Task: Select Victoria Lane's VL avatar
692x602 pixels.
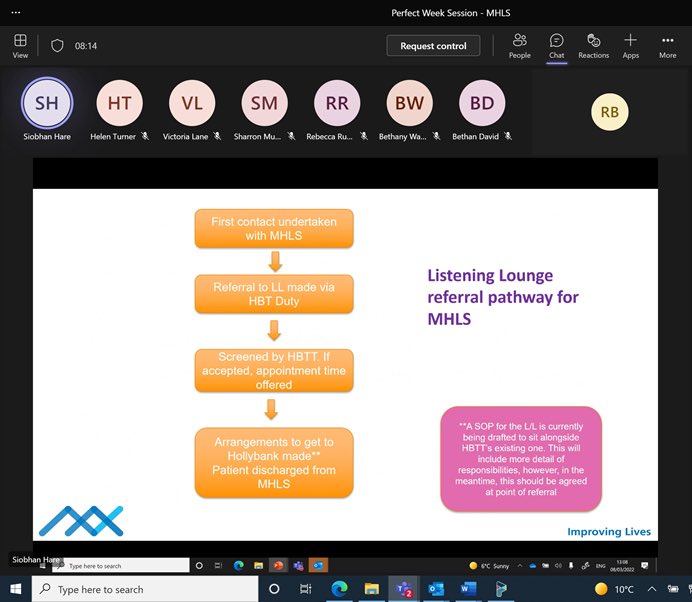Action: (x=192, y=103)
